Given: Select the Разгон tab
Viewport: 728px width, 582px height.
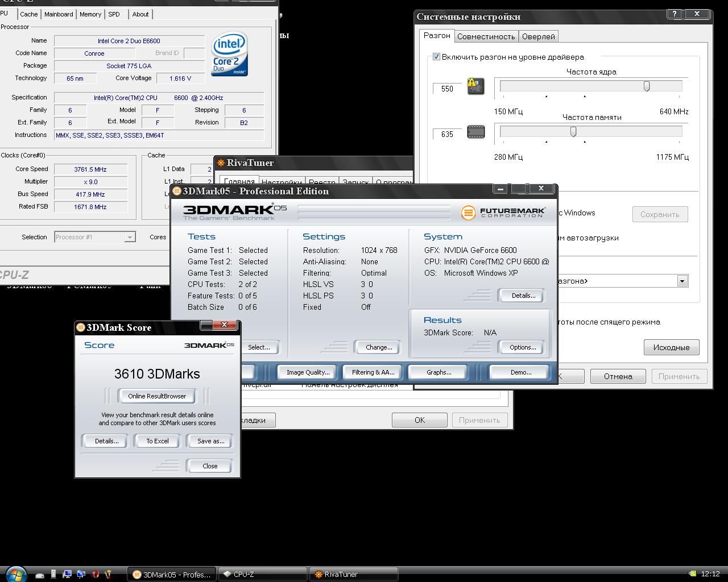Looking at the screenshot, I should (x=437, y=35).
